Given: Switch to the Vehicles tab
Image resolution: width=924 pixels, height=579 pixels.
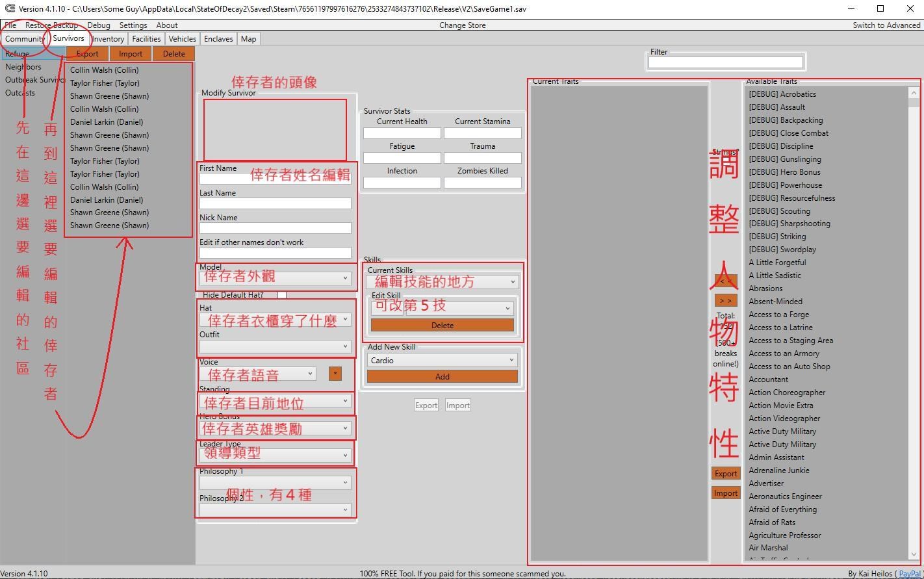Looking at the screenshot, I should tap(183, 39).
